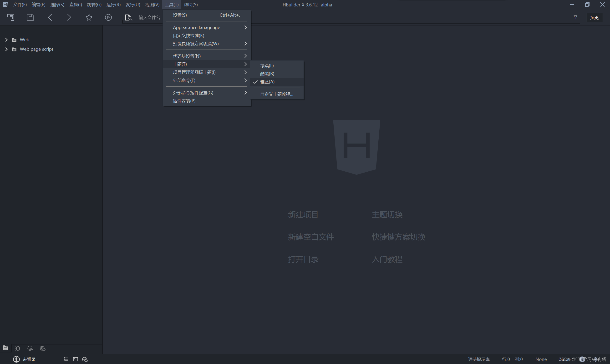Open the 帮助(Y) menu

[x=190, y=5]
